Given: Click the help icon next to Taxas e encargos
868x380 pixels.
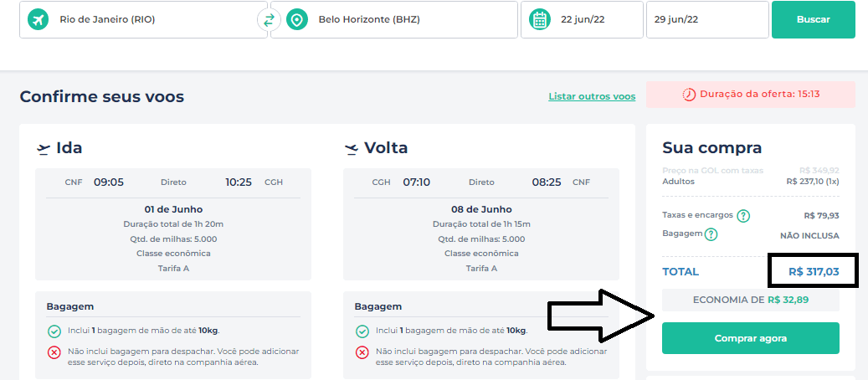Looking at the screenshot, I should (x=744, y=215).
